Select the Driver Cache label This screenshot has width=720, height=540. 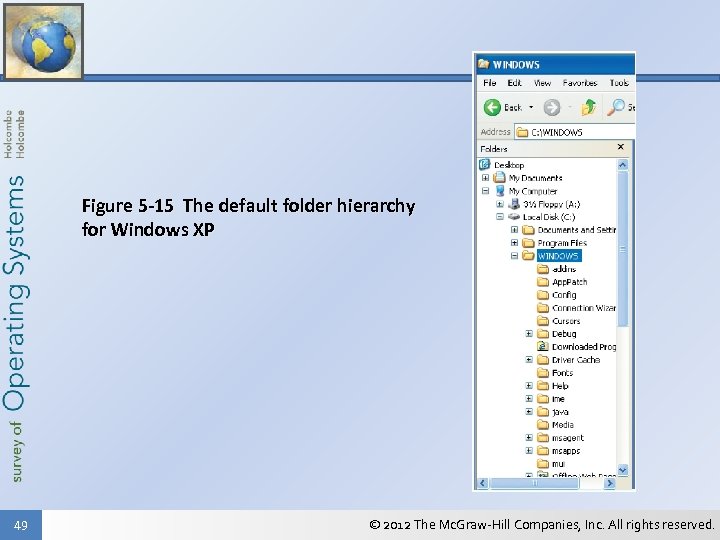pos(576,360)
